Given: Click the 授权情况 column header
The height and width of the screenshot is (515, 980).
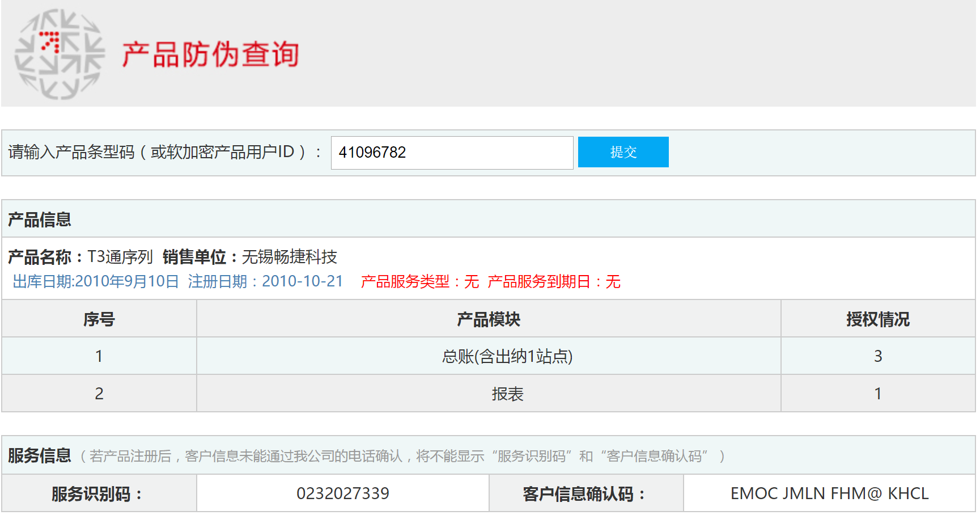Looking at the screenshot, I should pyautogui.click(x=878, y=319).
